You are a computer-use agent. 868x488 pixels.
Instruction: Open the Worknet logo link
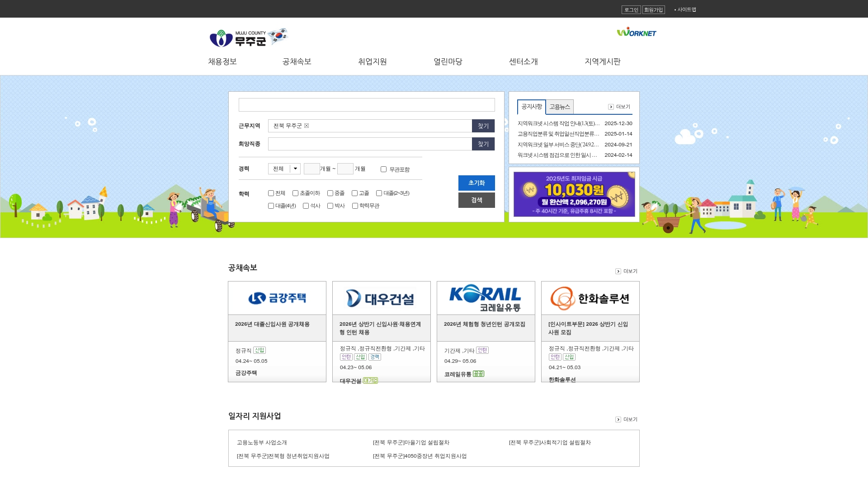click(x=637, y=32)
